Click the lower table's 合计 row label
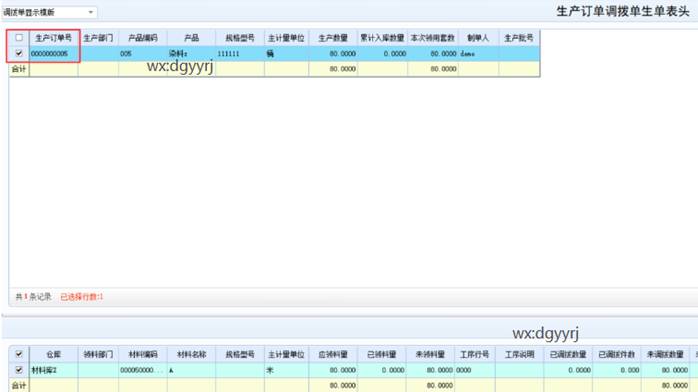Image resolution: width=698 pixels, height=392 pixels. pos(19,385)
